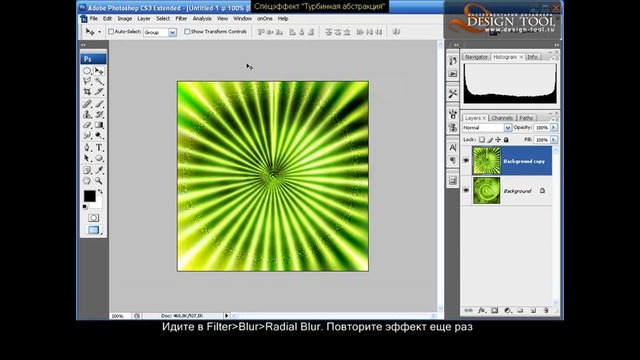
Task: Select the Eyedropper tool
Action: (99, 170)
